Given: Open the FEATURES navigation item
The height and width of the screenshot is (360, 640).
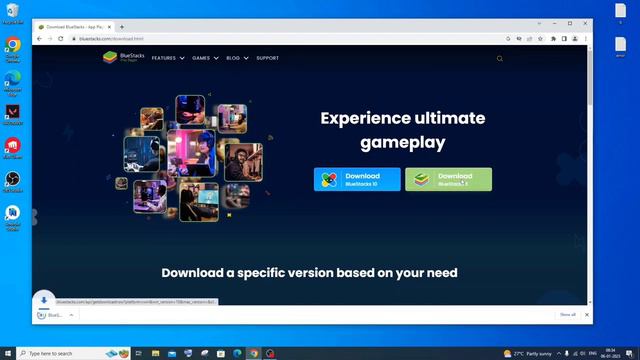Looking at the screenshot, I should pos(164,58).
